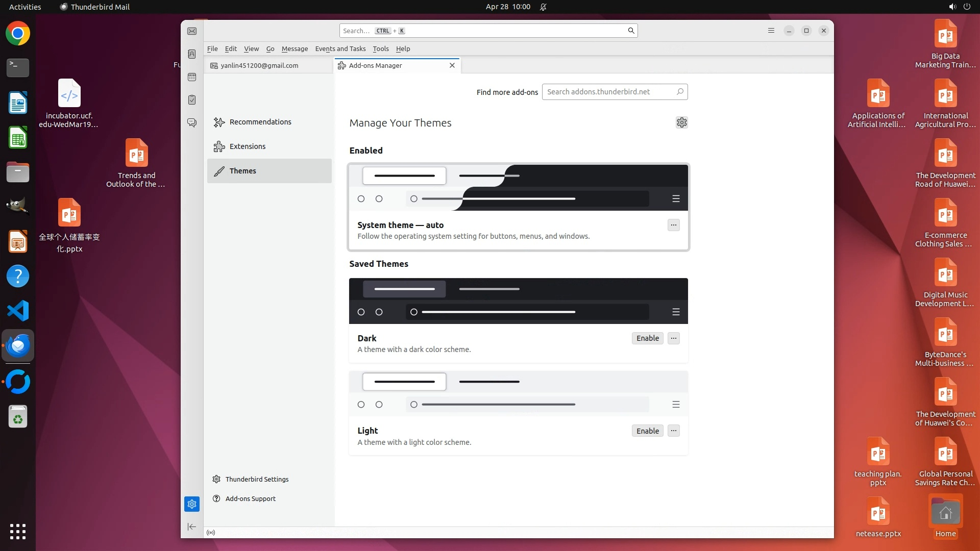Click the Settings gear in spaces toolbar
This screenshot has width=980, height=551.
coord(192,504)
